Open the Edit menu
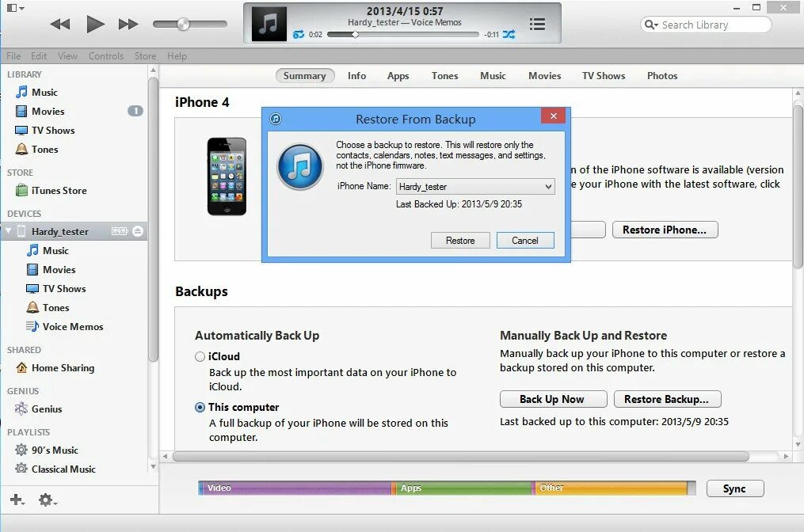The image size is (804, 532). click(39, 56)
